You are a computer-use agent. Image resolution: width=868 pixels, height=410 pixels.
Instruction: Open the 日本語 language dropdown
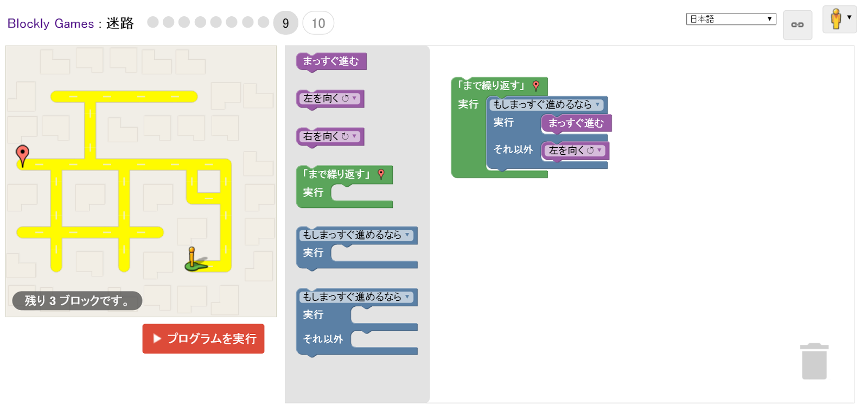(731, 19)
